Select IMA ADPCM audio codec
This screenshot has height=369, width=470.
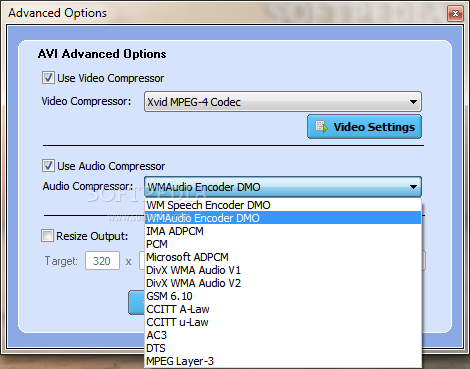283,231
